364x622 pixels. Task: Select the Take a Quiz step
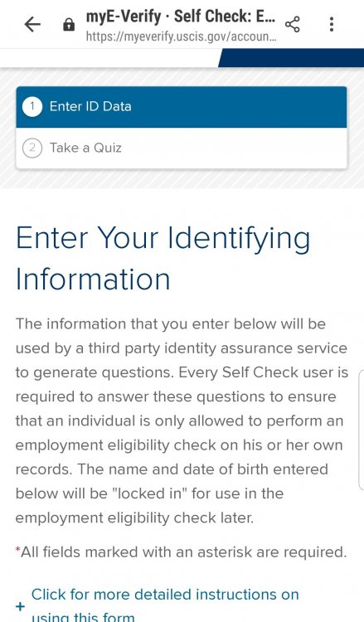coord(182,148)
